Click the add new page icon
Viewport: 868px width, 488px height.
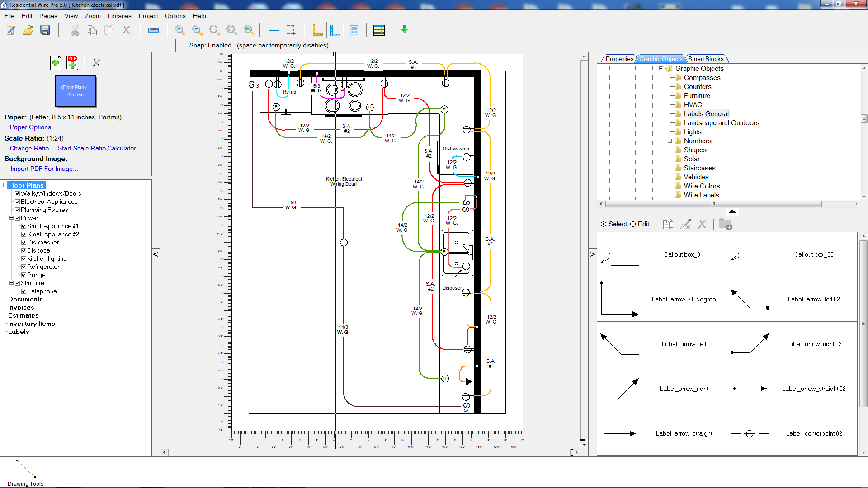(x=56, y=63)
